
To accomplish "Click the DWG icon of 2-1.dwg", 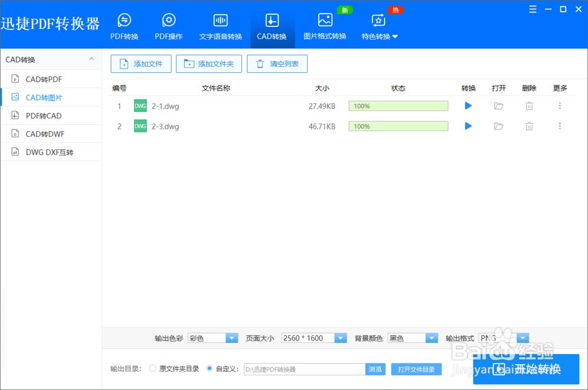I will click(141, 106).
